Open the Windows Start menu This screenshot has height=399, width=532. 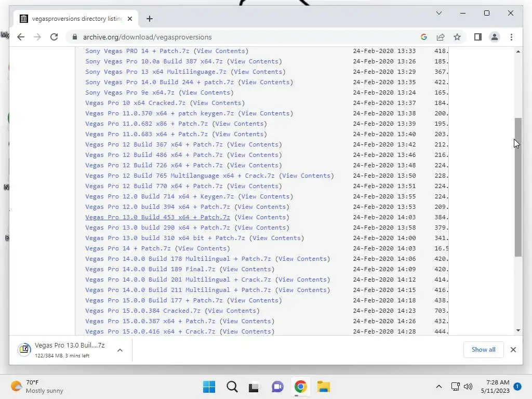point(209,387)
